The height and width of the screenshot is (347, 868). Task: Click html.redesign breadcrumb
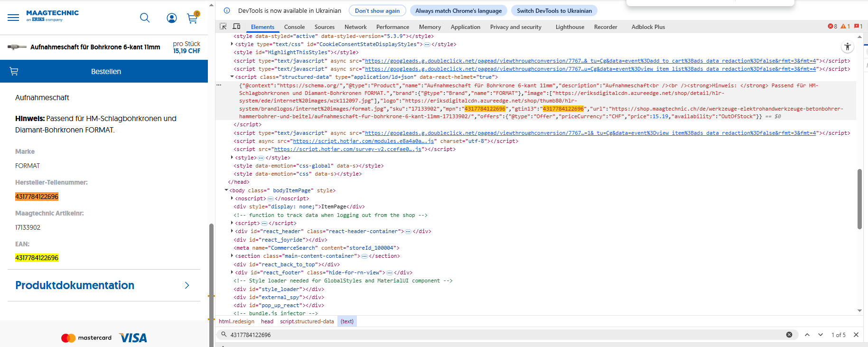236,321
